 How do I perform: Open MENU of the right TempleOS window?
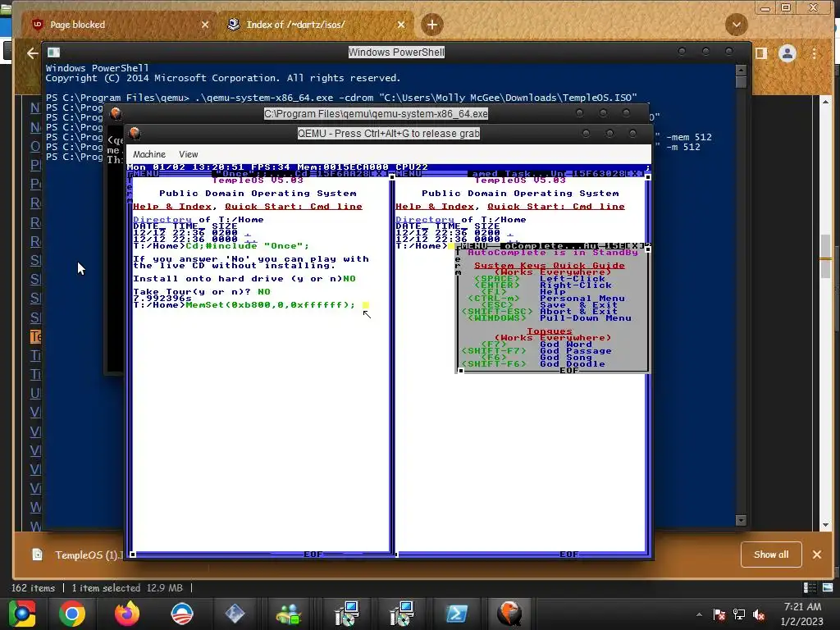(409, 174)
